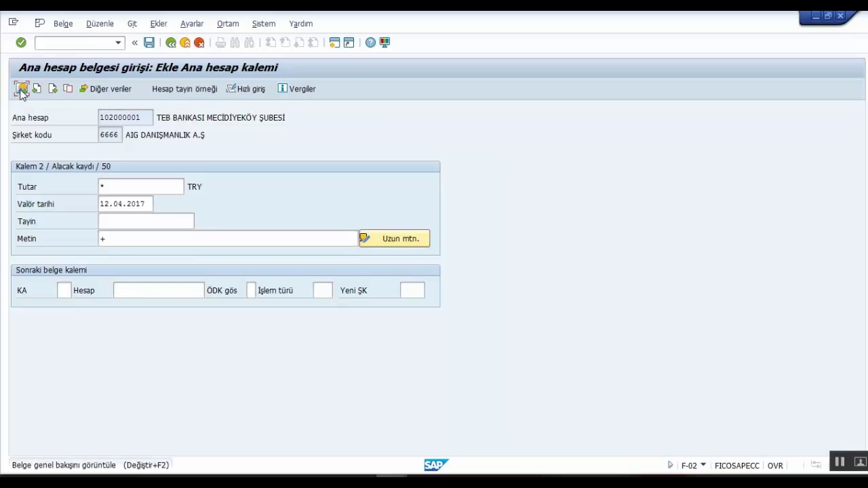
Task: Click the presenter person icon at bottom-right
Action: pyautogui.click(x=859, y=462)
